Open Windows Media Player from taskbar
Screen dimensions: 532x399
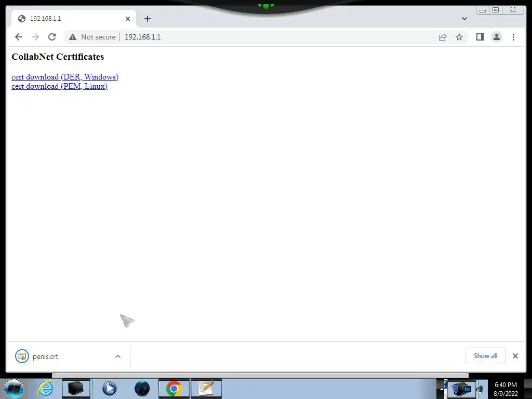click(x=109, y=389)
